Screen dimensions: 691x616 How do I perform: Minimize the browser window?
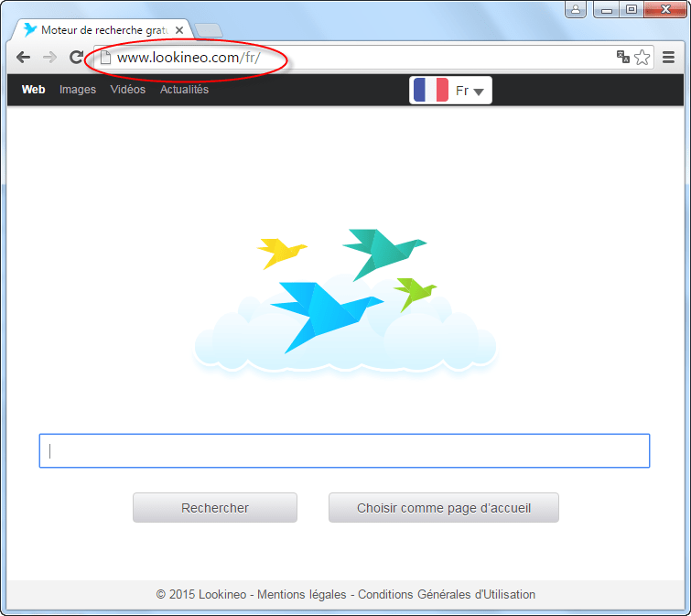607,9
